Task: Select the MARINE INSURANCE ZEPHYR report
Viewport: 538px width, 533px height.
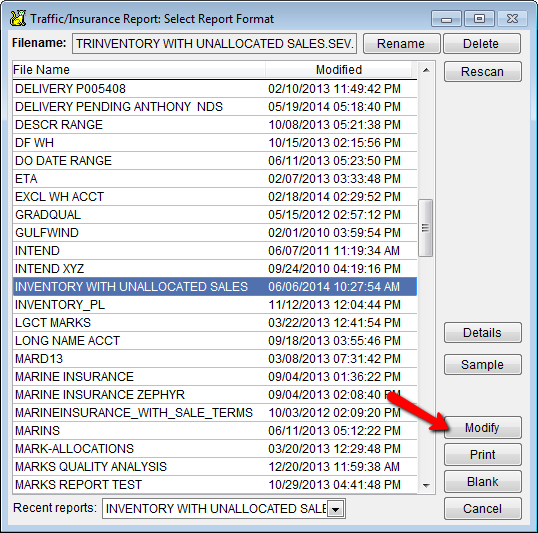Action: (x=215, y=395)
